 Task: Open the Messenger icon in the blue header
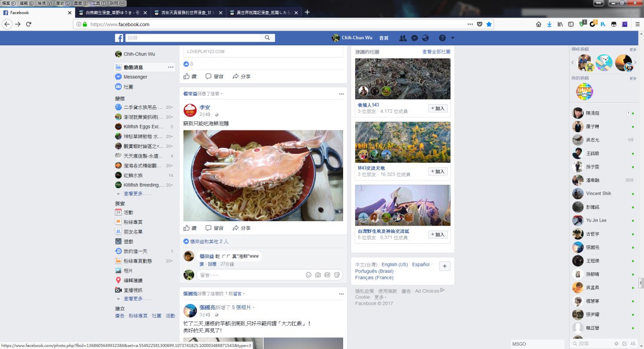tap(415, 38)
